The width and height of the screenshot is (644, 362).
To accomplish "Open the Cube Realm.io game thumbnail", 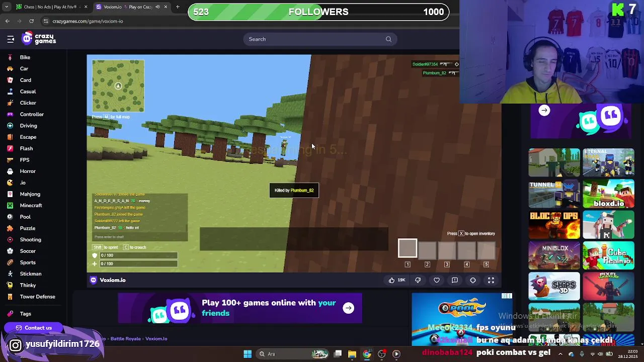I will coord(609,255).
